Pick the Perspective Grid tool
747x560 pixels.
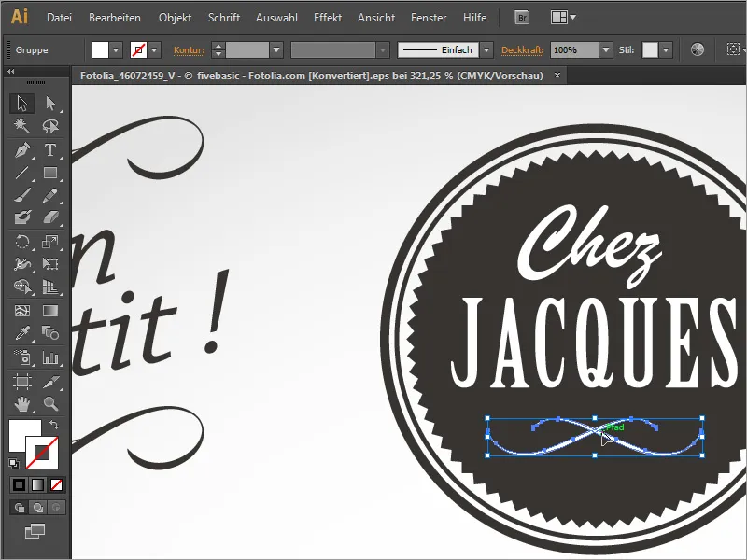click(x=50, y=287)
